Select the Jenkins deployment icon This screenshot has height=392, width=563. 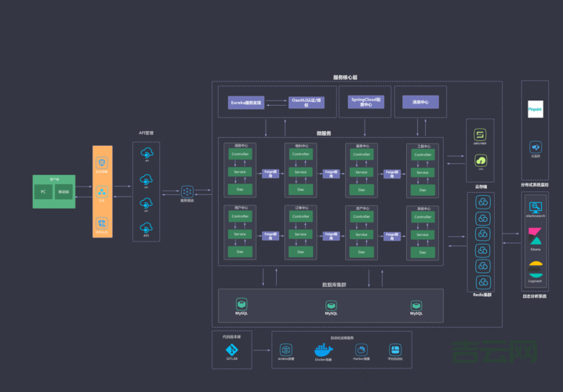point(286,350)
